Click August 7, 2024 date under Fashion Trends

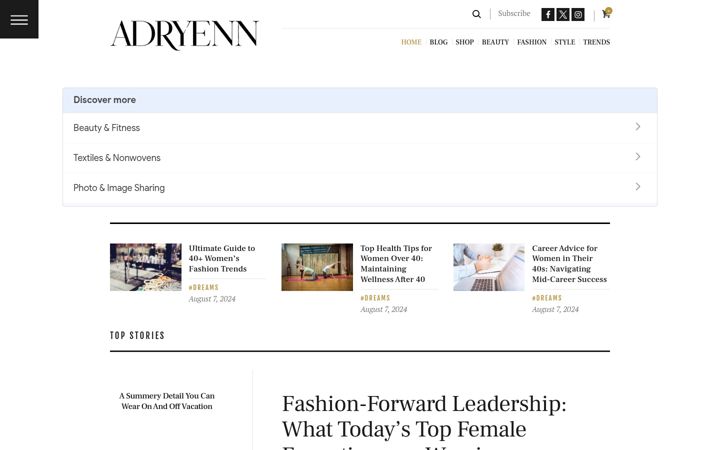click(x=212, y=299)
